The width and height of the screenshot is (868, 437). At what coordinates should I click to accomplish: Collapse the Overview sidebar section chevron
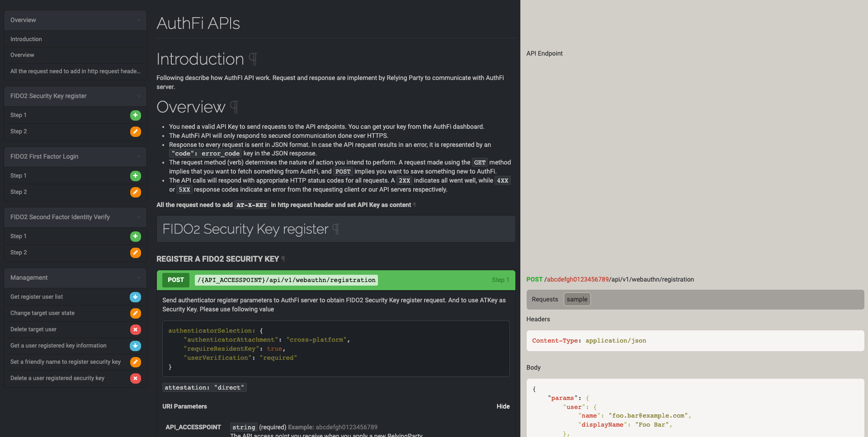(x=139, y=20)
